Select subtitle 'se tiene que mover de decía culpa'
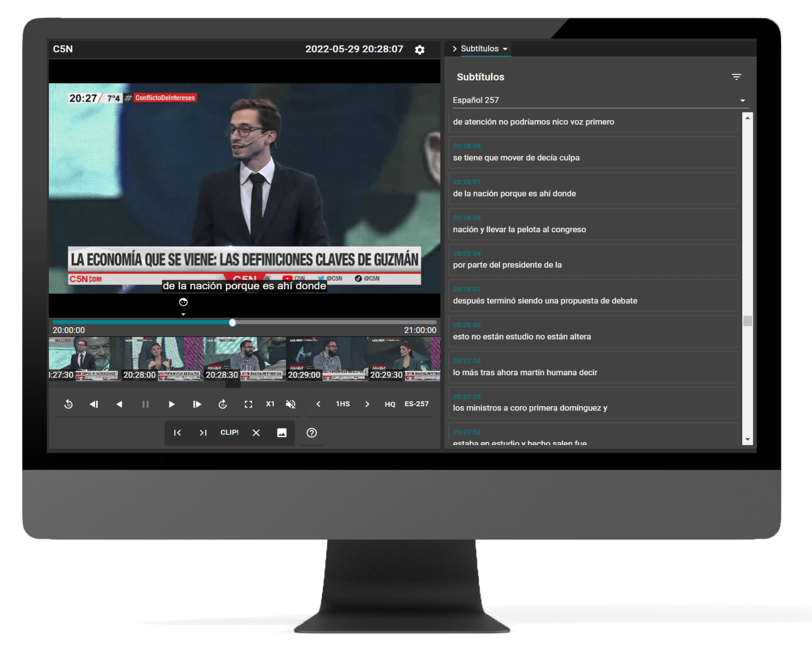 [593, 152]
